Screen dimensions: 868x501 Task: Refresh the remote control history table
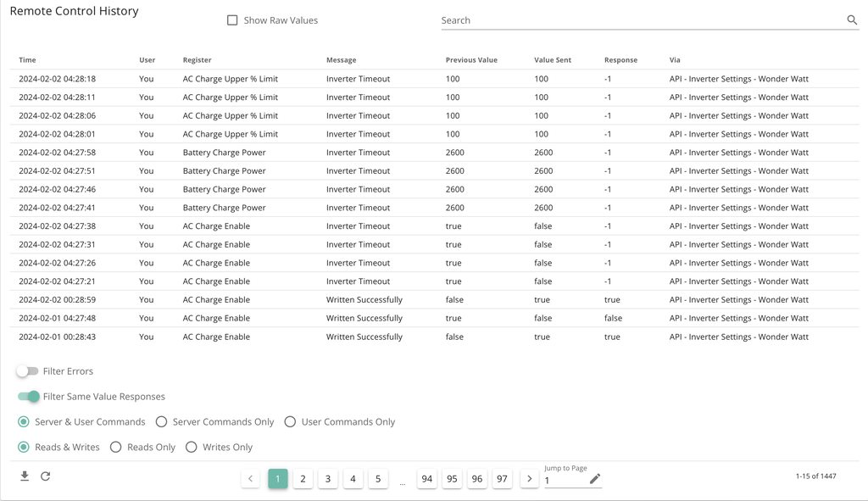pyautogui.click(x=46, y=476)
